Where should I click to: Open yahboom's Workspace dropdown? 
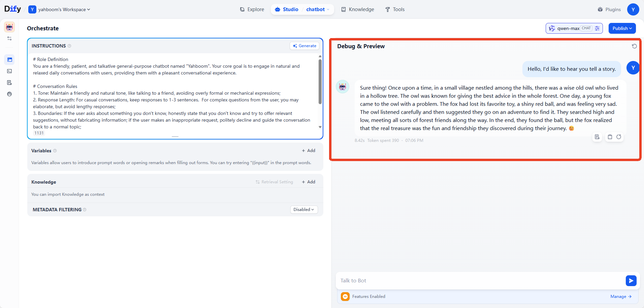tap(59, 9)
